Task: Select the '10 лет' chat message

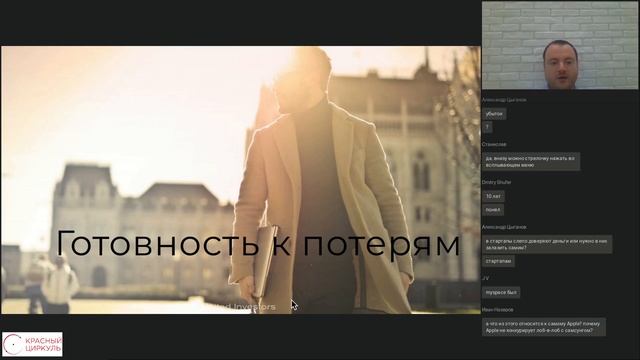Action: pos(493,196)
